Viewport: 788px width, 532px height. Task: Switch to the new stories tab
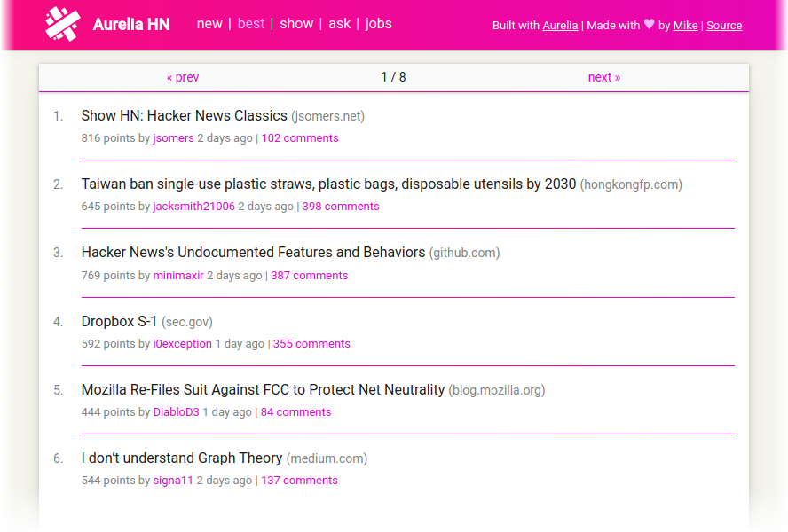209,24
